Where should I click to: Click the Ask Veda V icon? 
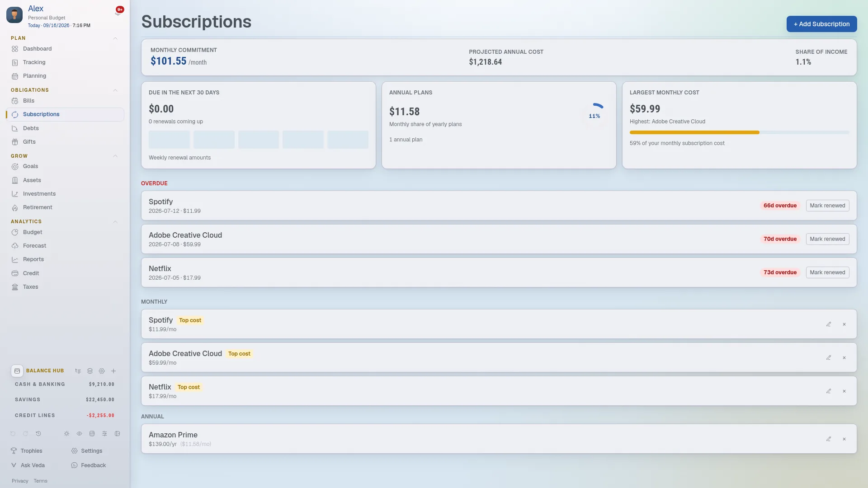[x=14, y=465]
